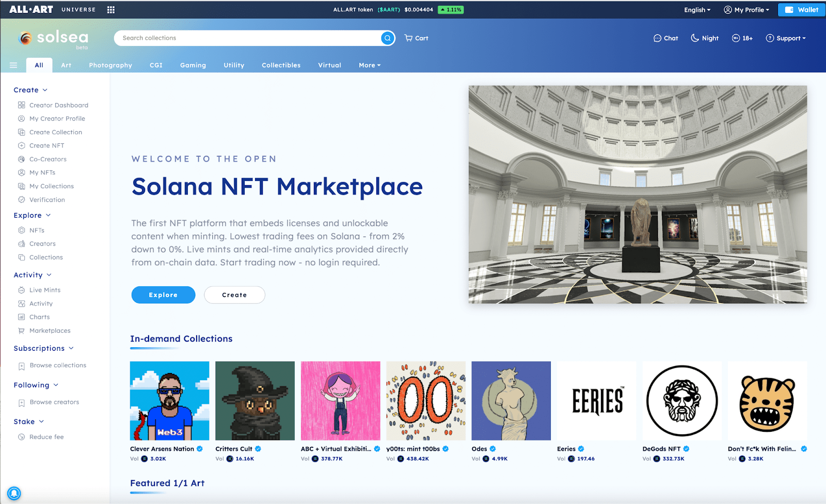826x504 pixels.
Task: Collapse the sidebar with hamburger icon
Action: coord(13,65)
